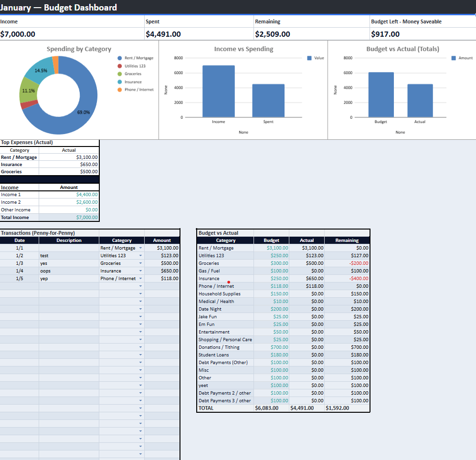Select the Income 1 amount $4,400.00
Screen dimensions: 476x460
tap(69, 195)
